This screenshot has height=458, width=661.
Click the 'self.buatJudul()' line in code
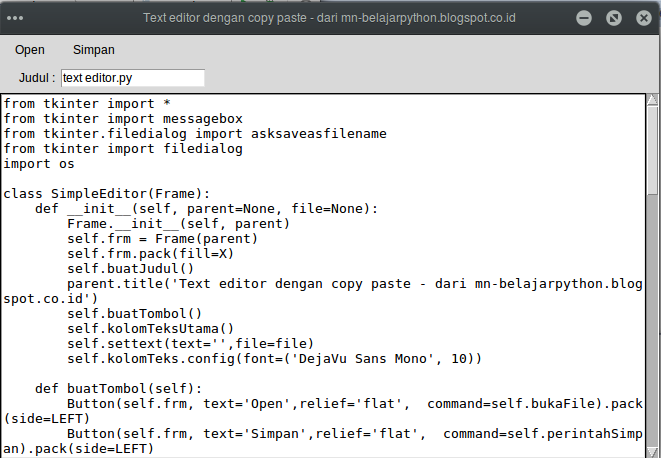coord(130,268)
